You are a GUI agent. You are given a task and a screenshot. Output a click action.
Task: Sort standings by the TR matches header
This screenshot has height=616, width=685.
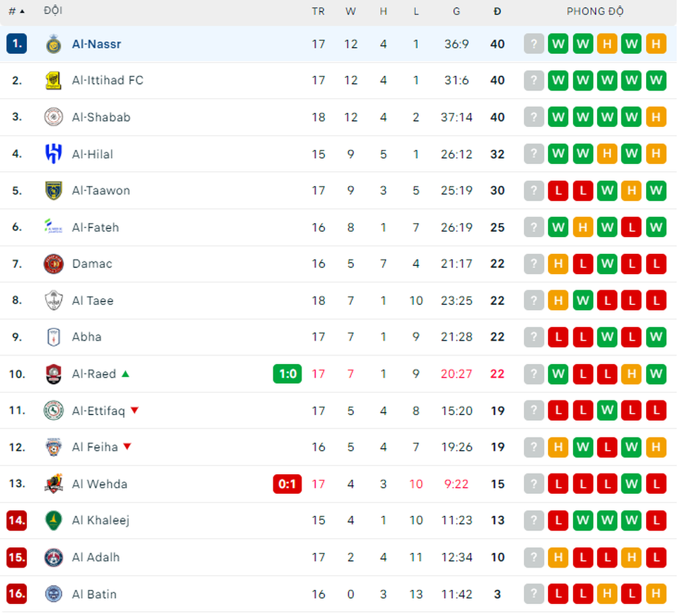[318, 11]
